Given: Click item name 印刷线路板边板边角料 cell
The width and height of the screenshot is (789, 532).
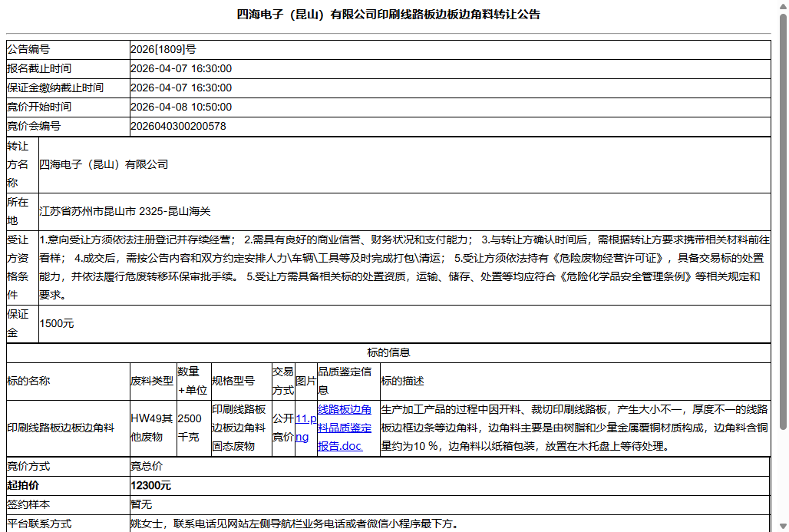Looking at the screenshot, I should (x=68, y=428).
